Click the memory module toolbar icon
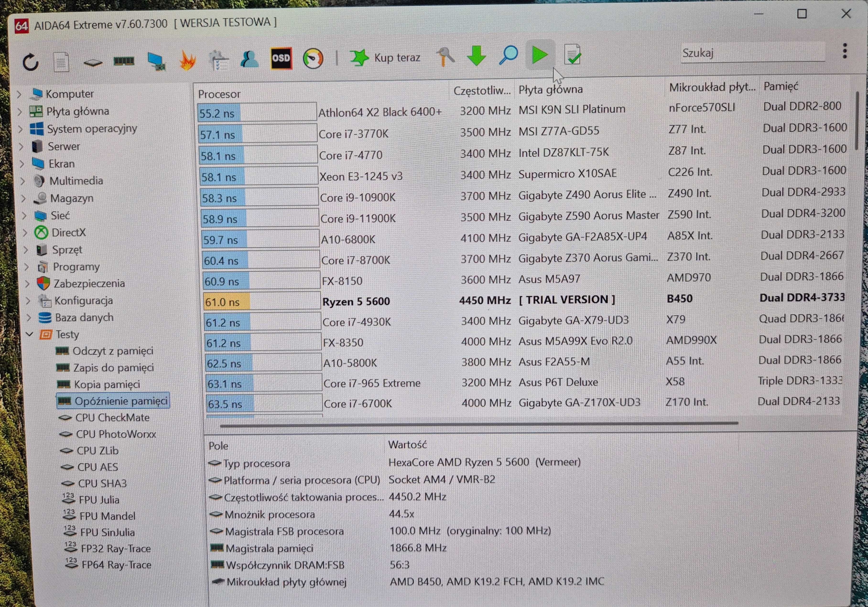The image size is (868, 607). (124, 61)
